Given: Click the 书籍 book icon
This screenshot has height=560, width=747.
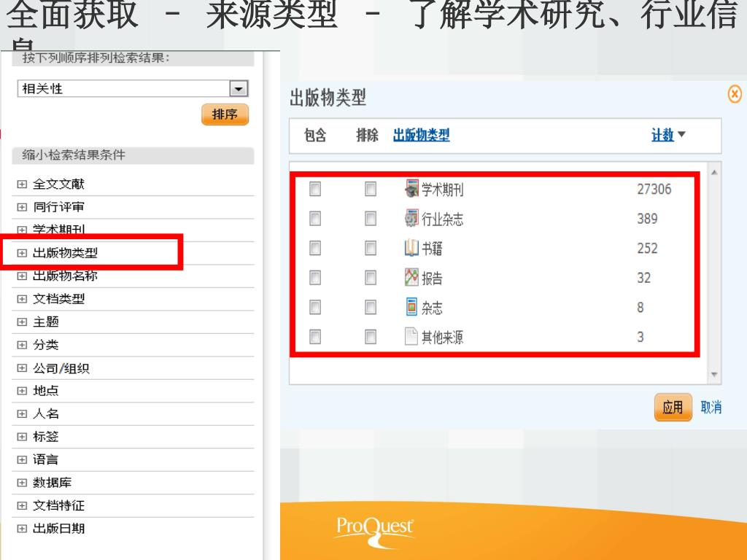Looking at the screenshot, I should coord(411,248).
